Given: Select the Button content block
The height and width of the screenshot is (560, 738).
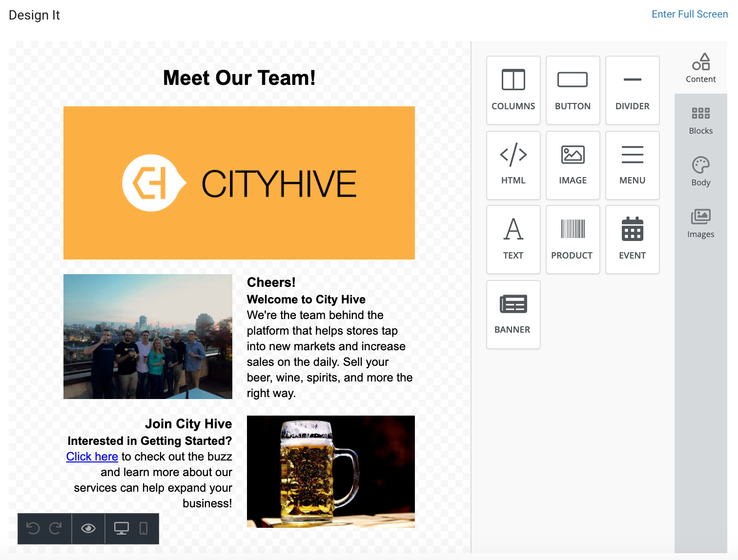Looking at the screenshot, I should (x=573, y=90).
